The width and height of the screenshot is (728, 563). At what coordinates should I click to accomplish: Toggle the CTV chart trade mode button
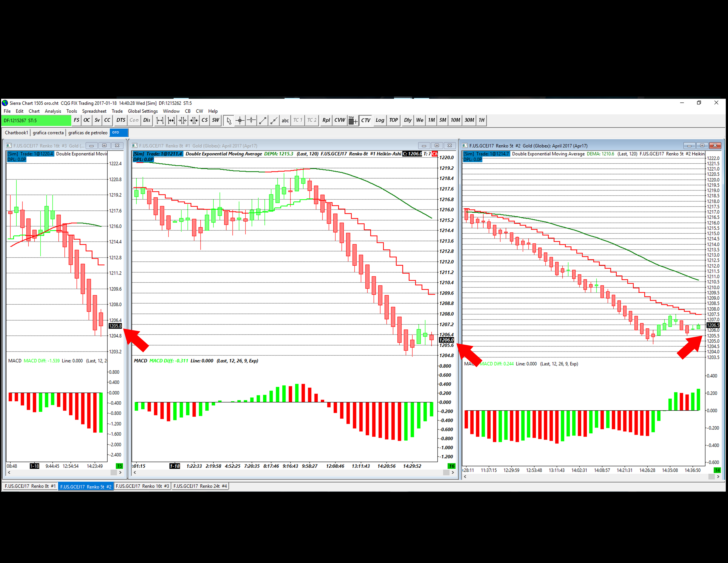[x=366, y=120]
